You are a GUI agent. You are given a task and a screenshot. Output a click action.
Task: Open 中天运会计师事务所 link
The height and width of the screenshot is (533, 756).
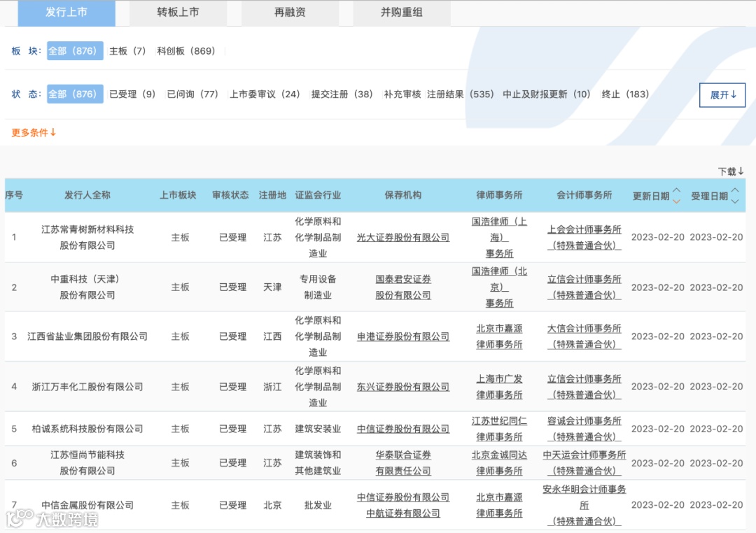coord(584,462)
